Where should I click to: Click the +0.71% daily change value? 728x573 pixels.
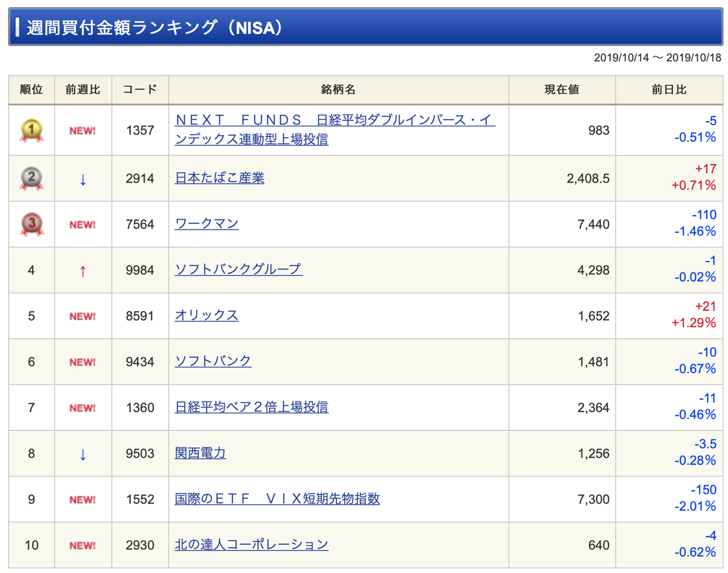(694, 185)
